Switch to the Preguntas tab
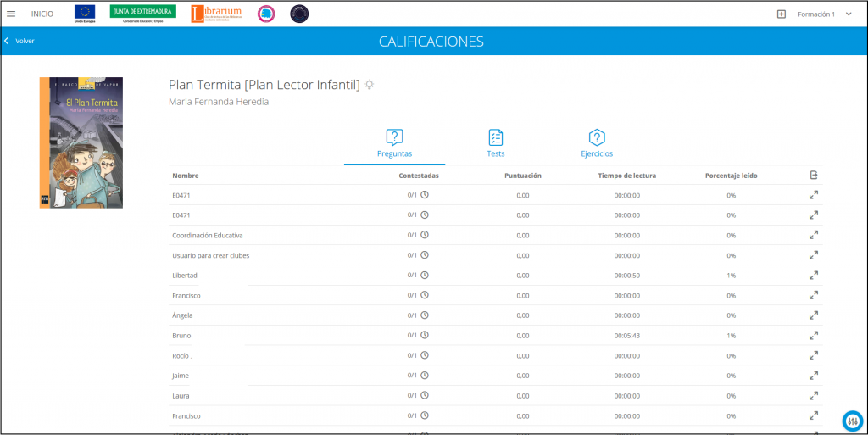Image resolution: width=868 pixels, height=435 pixels. 395,143
